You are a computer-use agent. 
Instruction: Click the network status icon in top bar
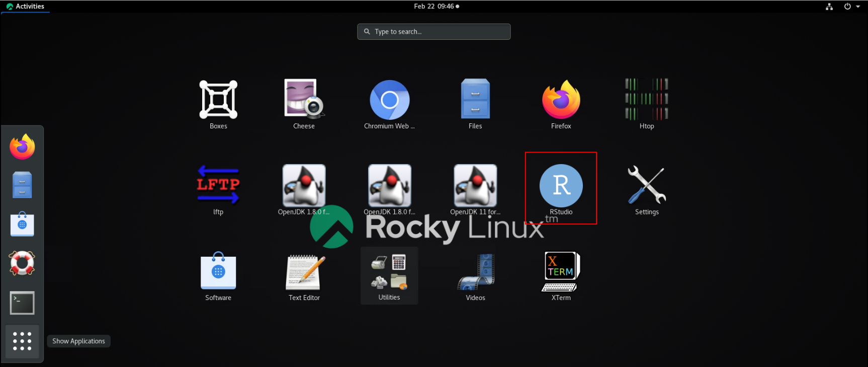829,7
